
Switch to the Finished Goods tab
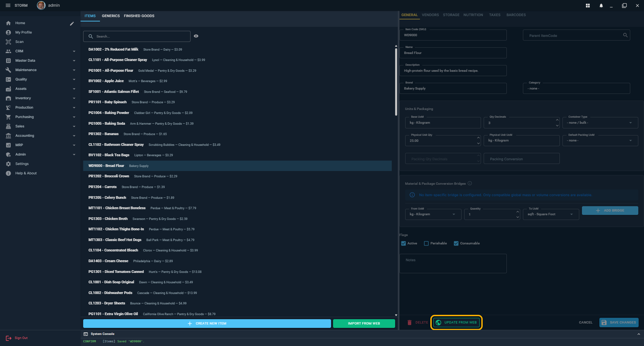click(x=139, y=16)
